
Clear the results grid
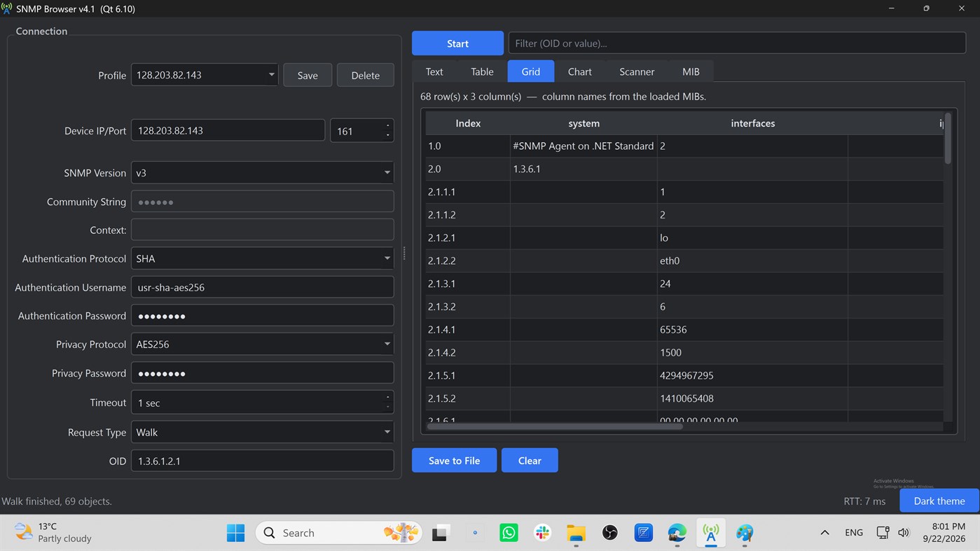click(530, 461)
